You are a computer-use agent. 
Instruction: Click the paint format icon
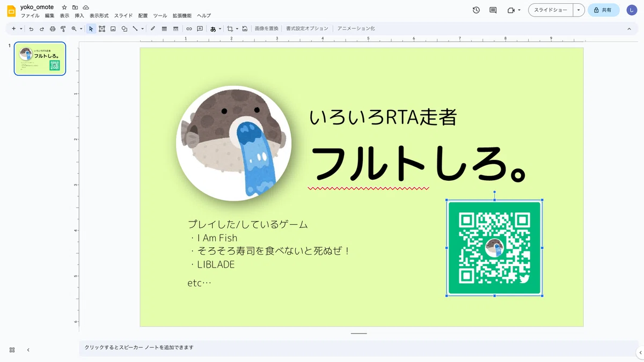(x=63, y=28)
